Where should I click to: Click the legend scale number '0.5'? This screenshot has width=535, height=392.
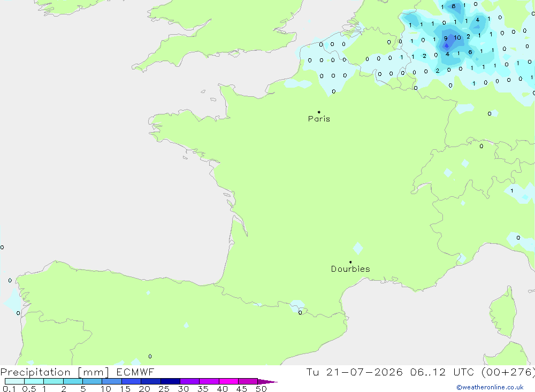point(29,389)
